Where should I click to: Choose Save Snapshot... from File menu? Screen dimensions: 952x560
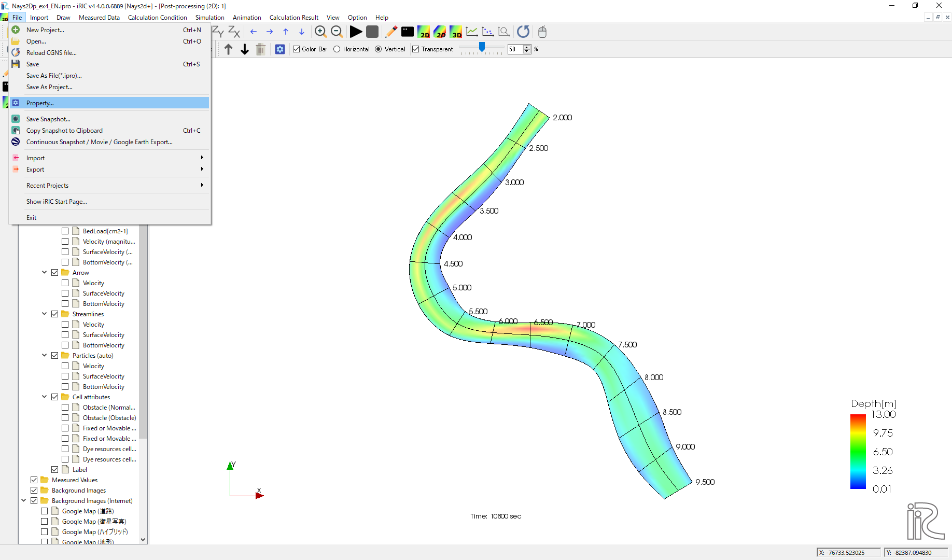109,119
